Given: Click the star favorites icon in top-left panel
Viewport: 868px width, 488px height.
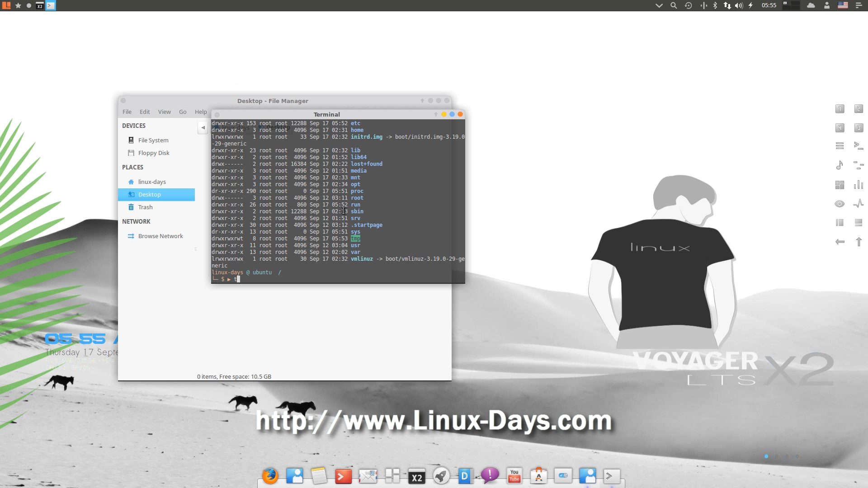Looking at the screenshot, I should pos(18,5).
